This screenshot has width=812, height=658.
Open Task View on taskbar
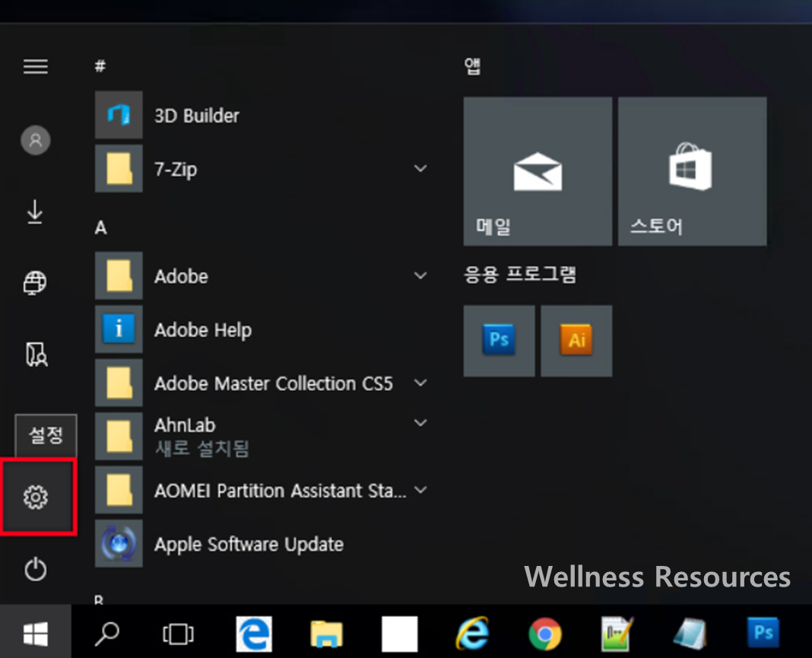pos(178,634)
